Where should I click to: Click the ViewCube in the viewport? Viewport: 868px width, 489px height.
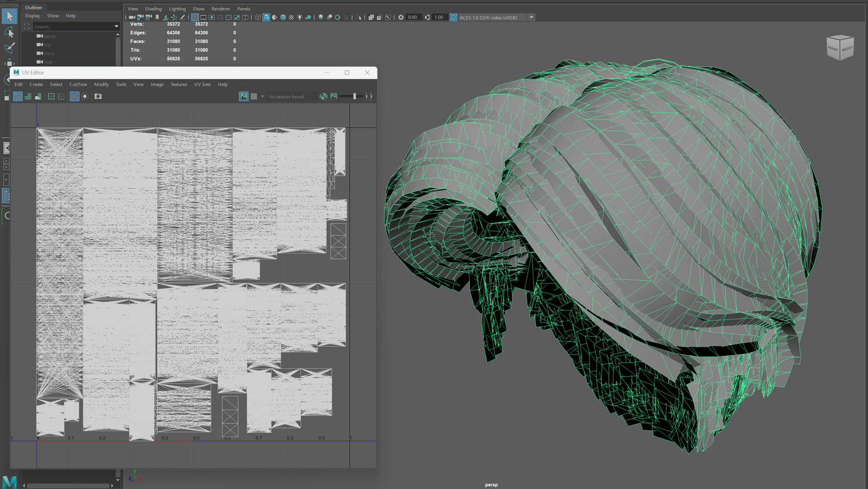(840, 47)
